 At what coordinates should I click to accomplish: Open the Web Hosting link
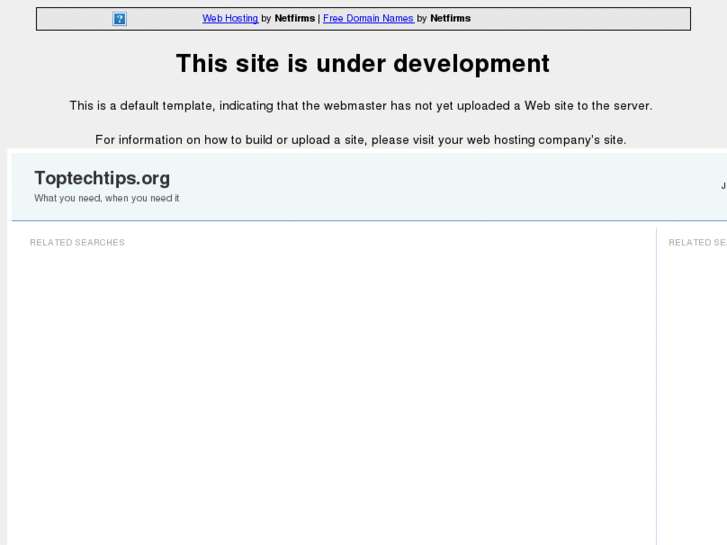pyautogui.click(x=230, y=19)
